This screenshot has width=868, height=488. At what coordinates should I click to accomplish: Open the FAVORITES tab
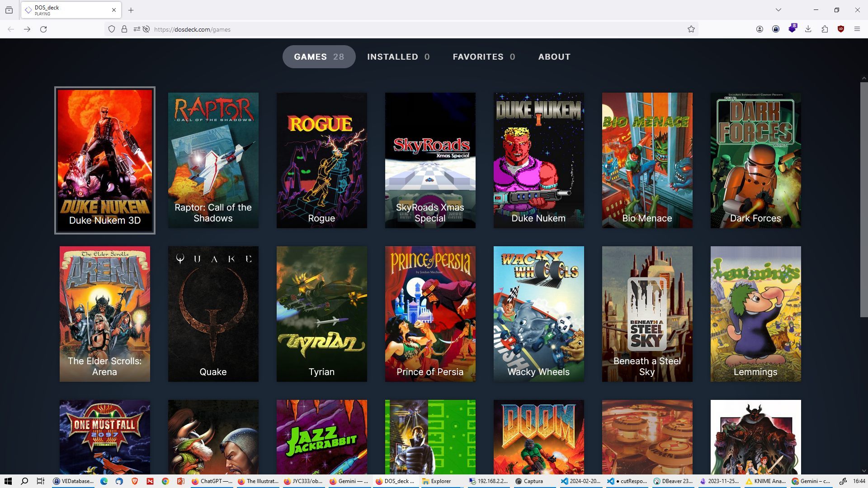point(484,56)
